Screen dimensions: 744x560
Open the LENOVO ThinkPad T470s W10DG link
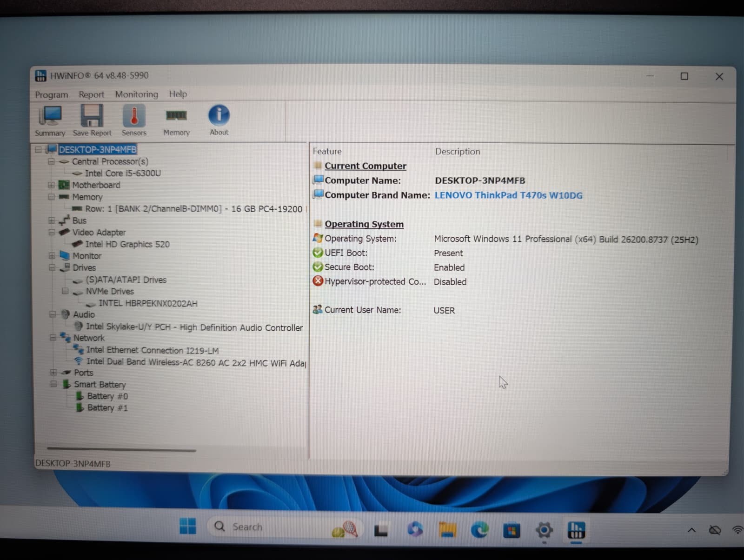(508, 195)
